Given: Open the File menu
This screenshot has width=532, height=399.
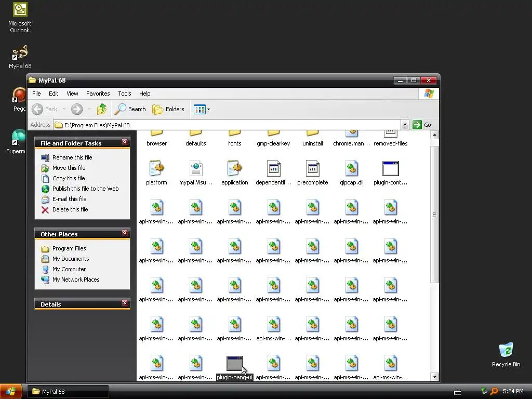Looking at the screenshot, I should pos(36,94).
